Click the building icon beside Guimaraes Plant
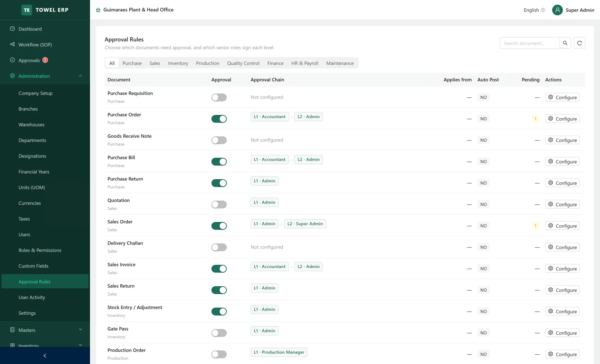Image resolution: width=600 pixels, height=364 pixels. pos(98,10)
